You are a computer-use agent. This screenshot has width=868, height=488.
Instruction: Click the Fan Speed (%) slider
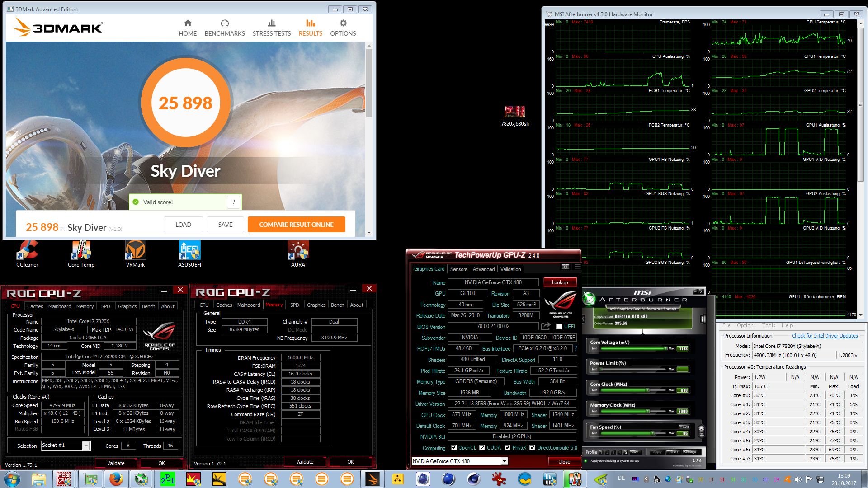(x=633, y=433)
